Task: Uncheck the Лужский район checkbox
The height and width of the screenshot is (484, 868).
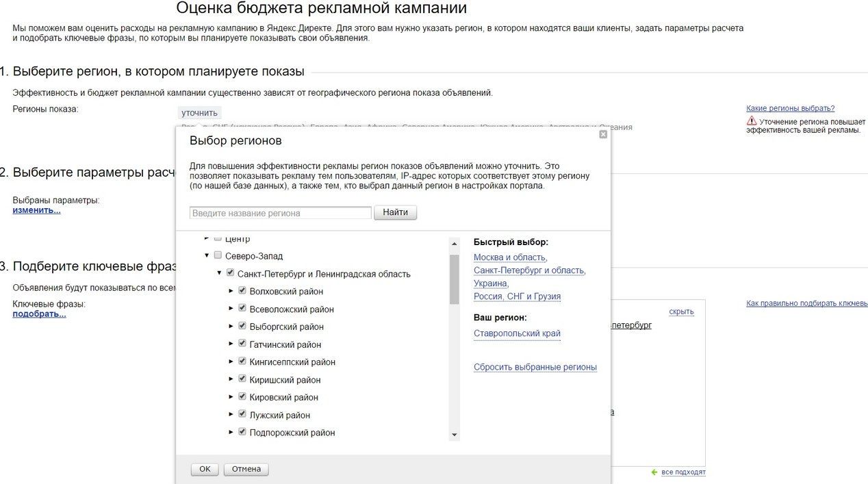Action: point(242,414)
